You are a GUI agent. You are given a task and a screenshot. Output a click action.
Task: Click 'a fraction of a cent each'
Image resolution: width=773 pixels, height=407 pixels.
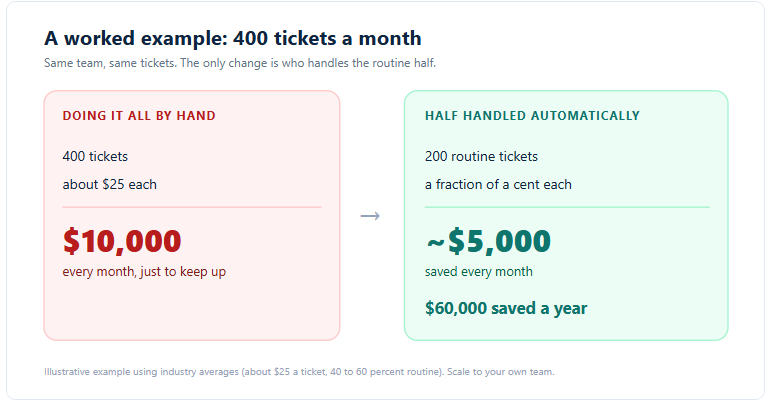498,185
